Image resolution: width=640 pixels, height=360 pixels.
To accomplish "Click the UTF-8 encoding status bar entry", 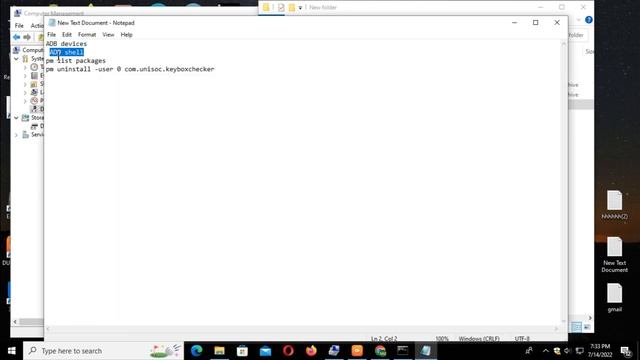I will 522,339.
